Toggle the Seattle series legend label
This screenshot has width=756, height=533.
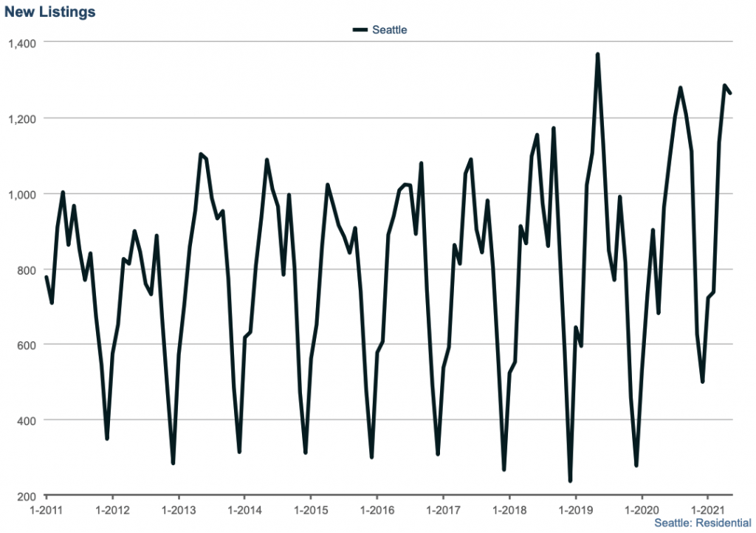[x=389, y=30]
